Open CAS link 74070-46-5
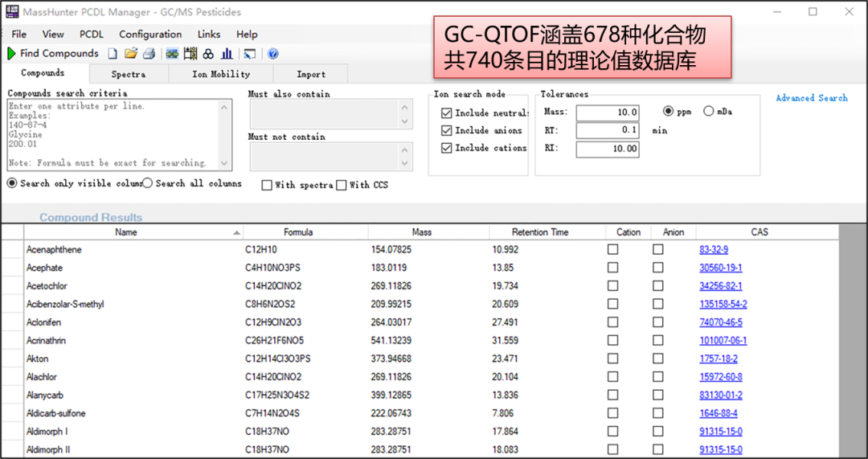 (x=720, y=322)
